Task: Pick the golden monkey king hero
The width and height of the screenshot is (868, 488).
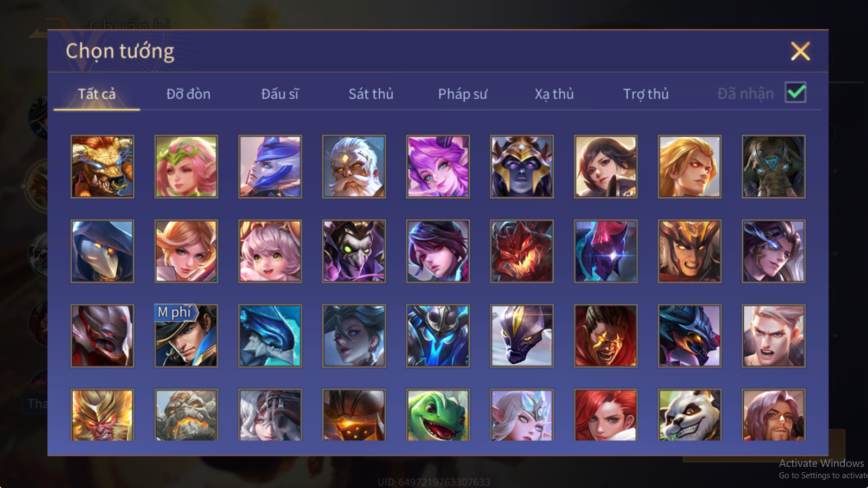Action: point(102,415)
